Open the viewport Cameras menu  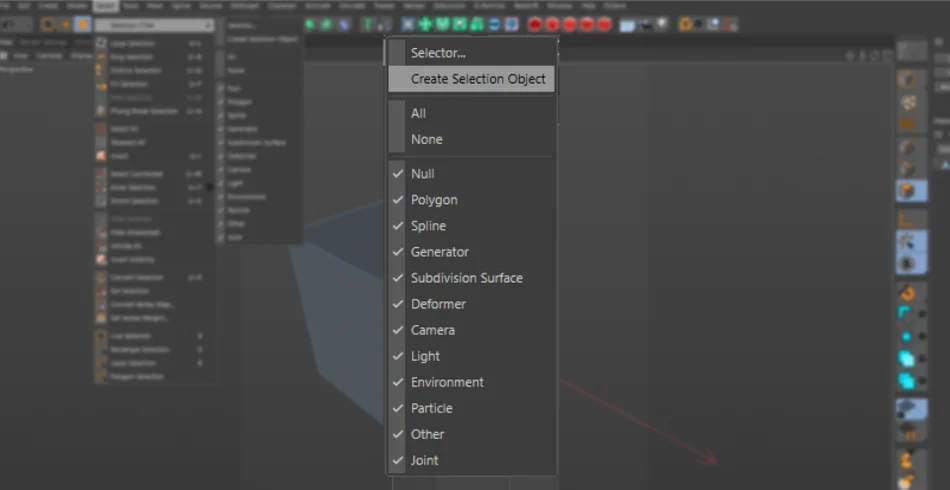click(49, 55)
